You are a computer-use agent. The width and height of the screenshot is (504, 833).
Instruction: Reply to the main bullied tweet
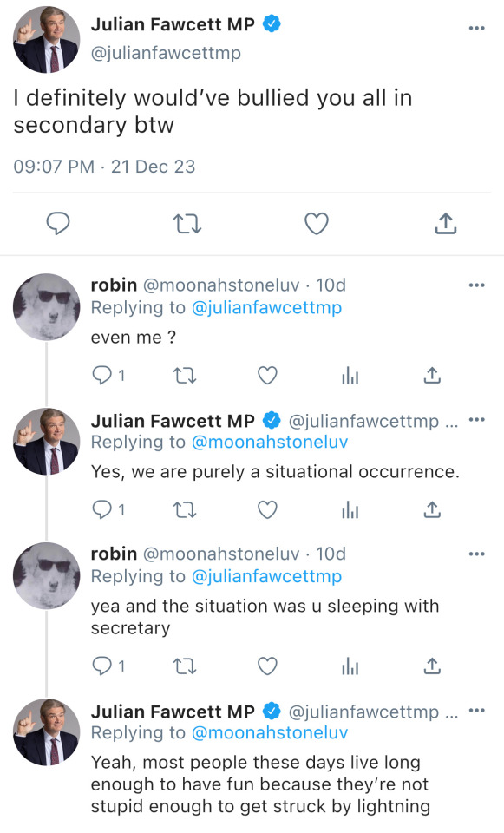(x=58, y=224)
